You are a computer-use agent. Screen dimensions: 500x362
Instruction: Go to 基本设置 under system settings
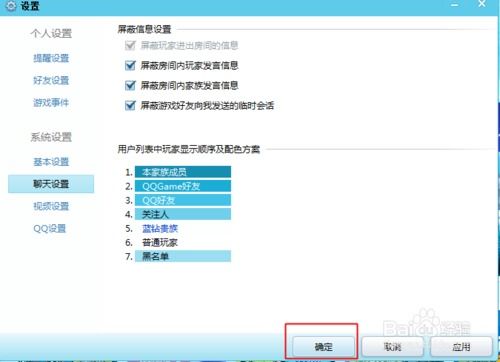click(x=51, y=162)
